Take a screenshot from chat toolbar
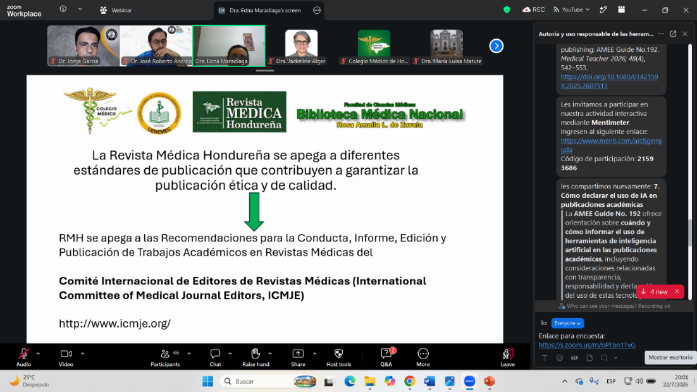This screenshot has width=697, height=392. [604, 358]
